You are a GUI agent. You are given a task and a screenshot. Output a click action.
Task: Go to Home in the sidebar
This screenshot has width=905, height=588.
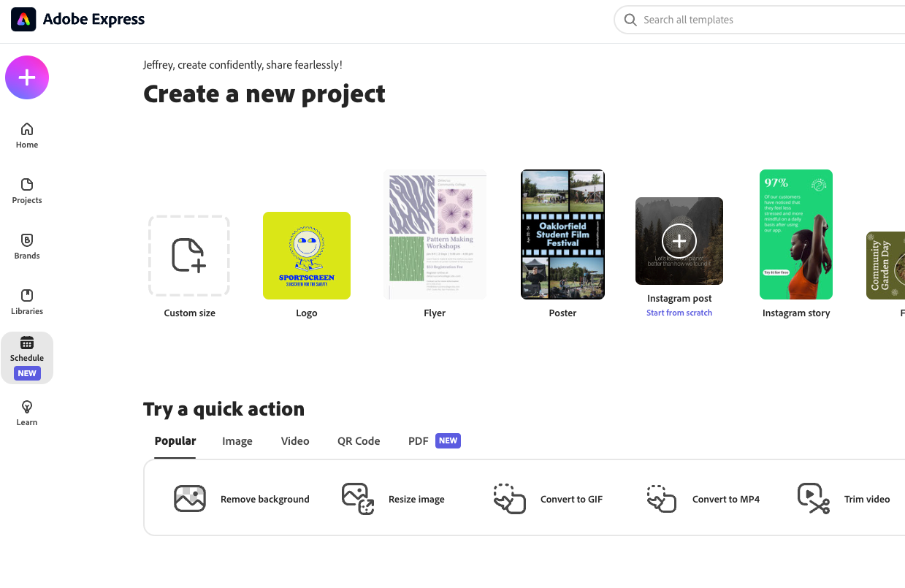27,136
